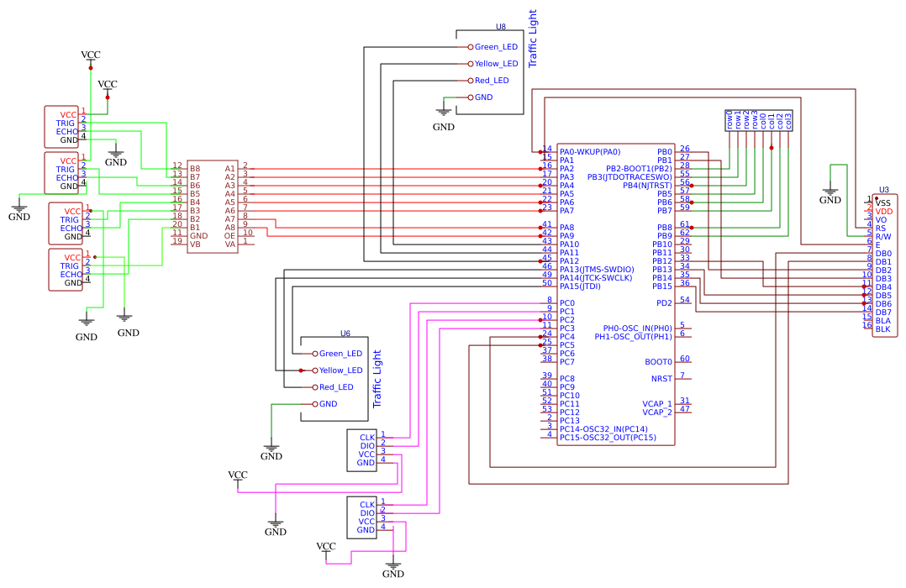Click the PD2 pin label
Image resolution: width=906 pixels, height=588 pixels.
665,302
